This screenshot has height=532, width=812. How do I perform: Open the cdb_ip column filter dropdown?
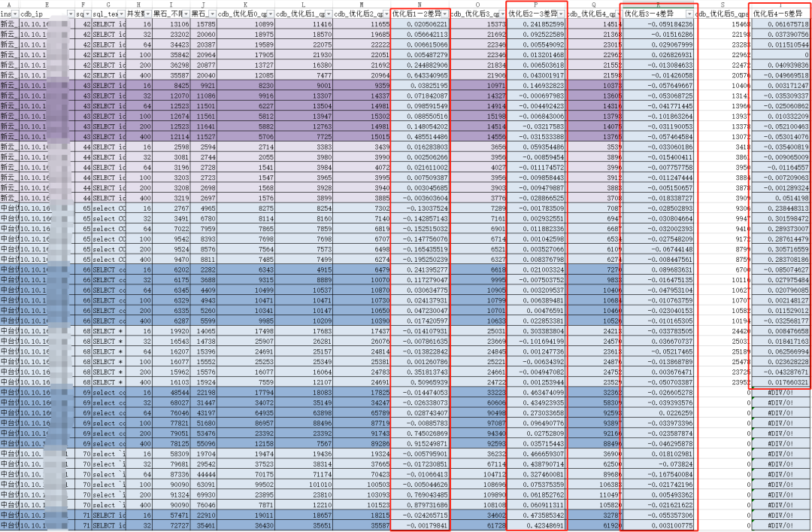pyautogui.click(x=71, y=14)
